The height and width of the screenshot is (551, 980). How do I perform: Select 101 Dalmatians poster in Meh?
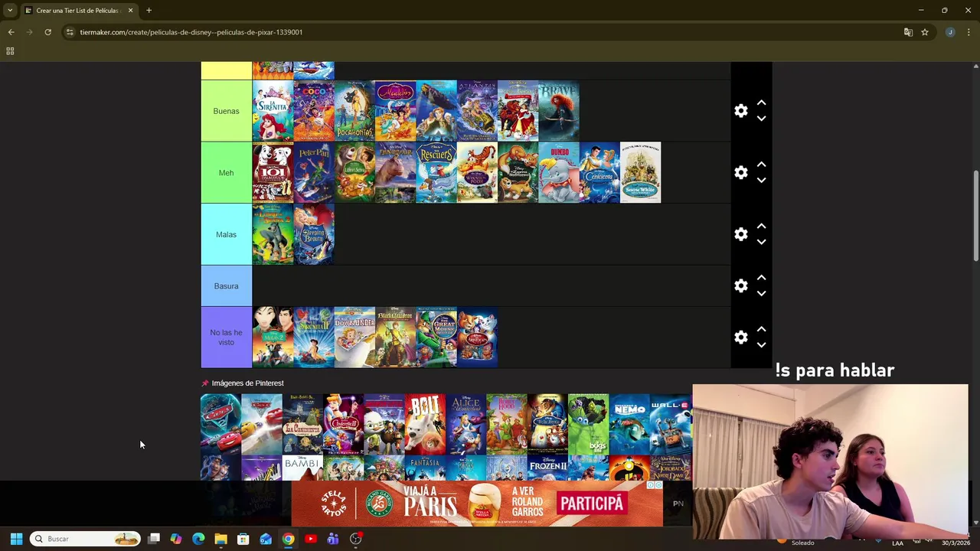(x=273, y=173)
